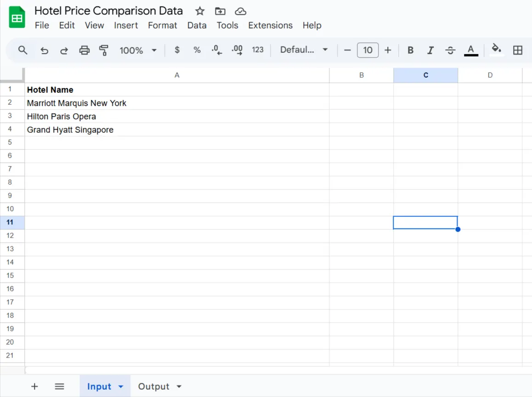This screenshot has height=397, width=532.
Task: Redo the last action
Action: pos(64,50)
